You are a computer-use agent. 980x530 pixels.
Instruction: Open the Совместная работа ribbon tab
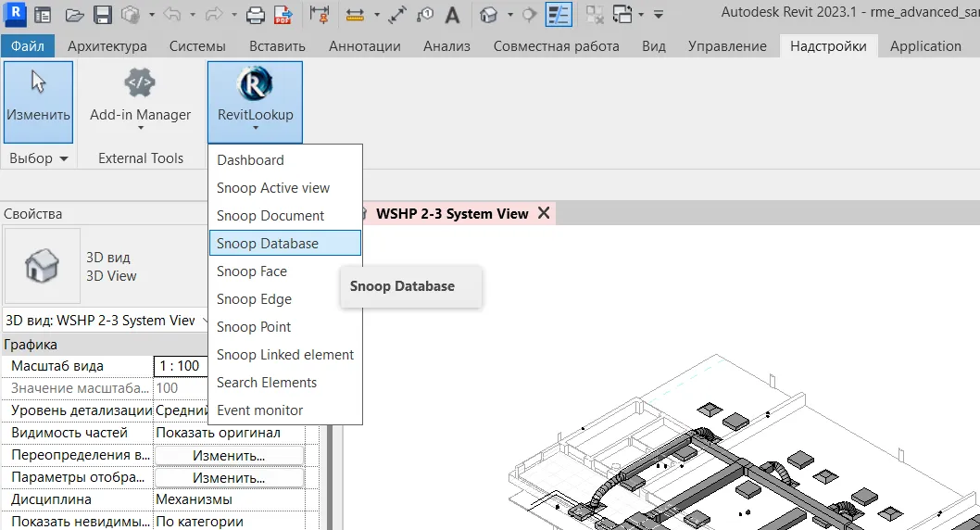click(x=557, y=46)
